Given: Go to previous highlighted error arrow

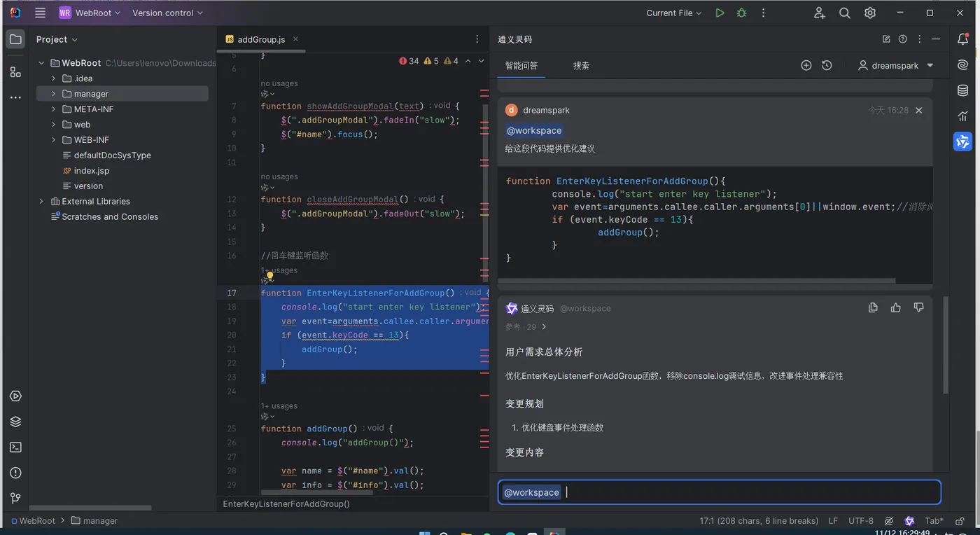Looking at the screenshot, I should tap(468, 61).
